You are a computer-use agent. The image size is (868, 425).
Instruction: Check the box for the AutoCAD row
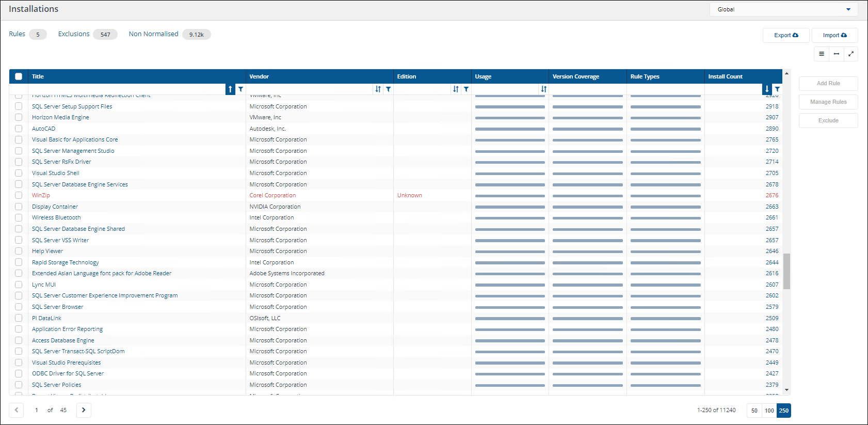(x=19, y=129)
